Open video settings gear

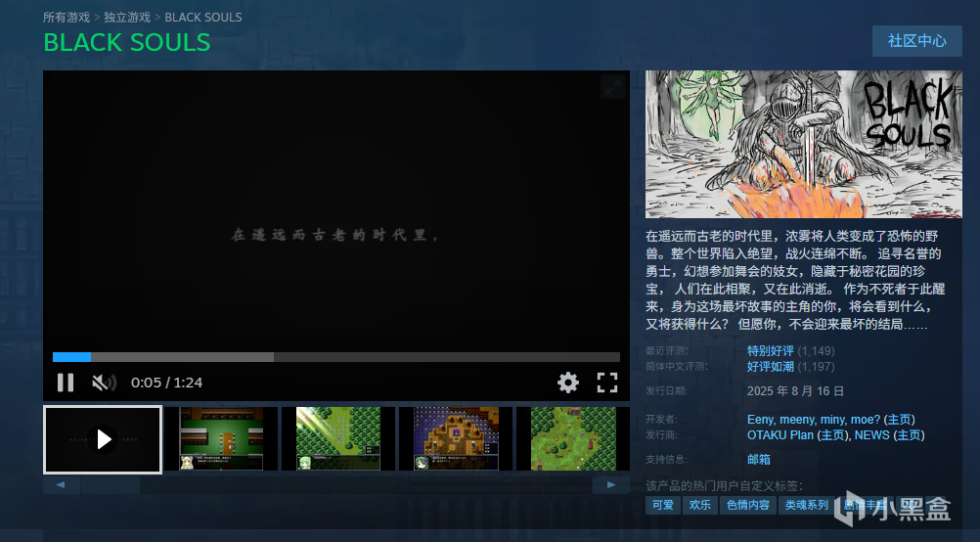[567, 382]
